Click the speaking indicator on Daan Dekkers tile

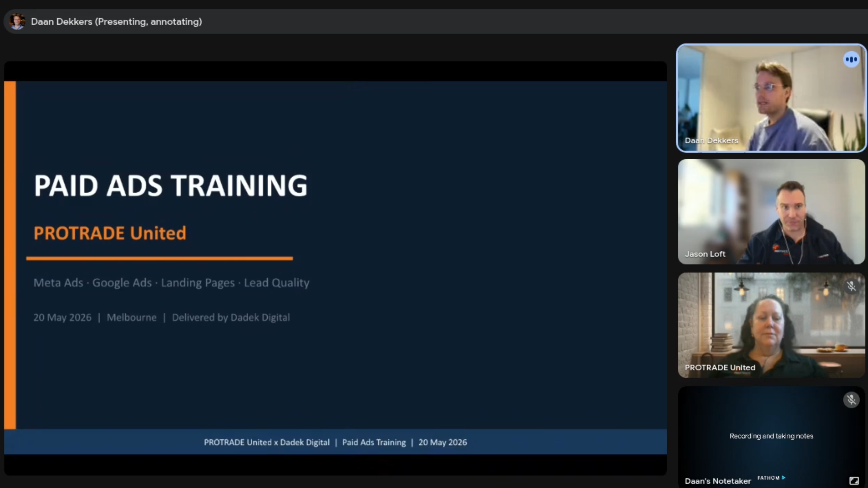[851, 59]
